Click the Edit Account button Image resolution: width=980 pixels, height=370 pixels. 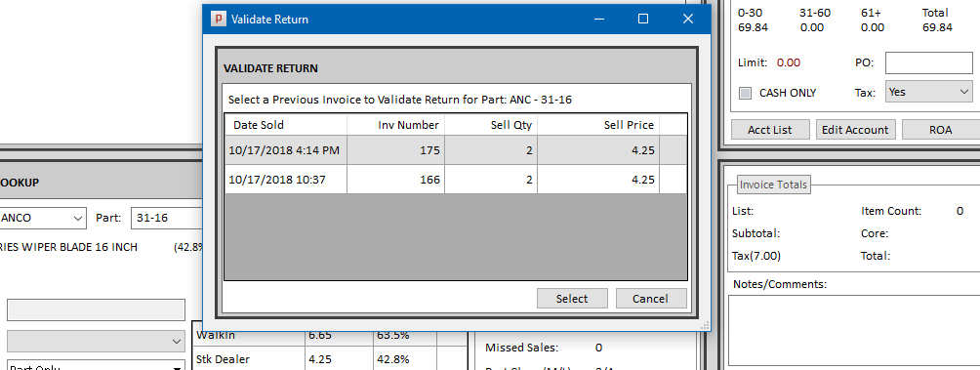click(x=855, y=130)
